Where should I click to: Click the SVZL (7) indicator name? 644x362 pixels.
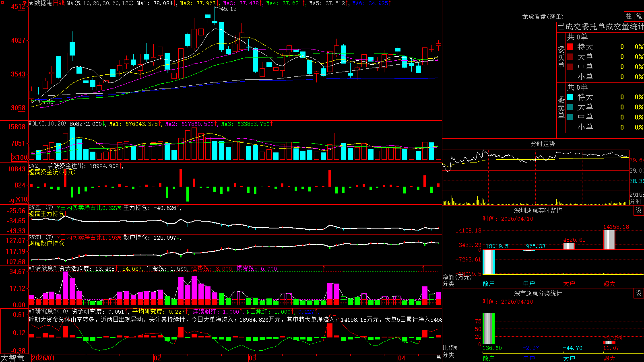[x=41, y=208]
